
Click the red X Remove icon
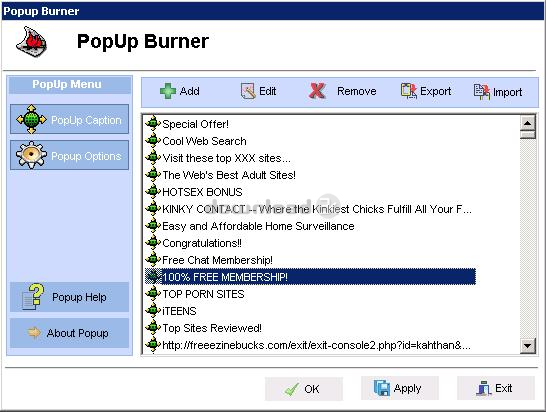tap(317, 91)
